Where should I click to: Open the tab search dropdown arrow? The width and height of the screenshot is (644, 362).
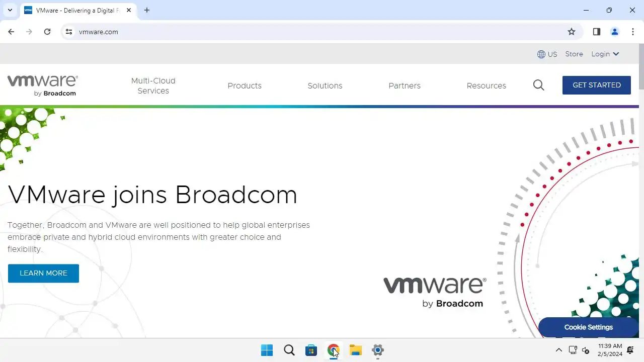[10, 10]
